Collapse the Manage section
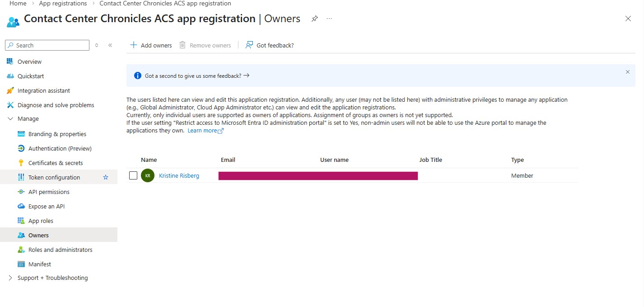The height and width of the screenshot is (307, 644). (10, 118)
